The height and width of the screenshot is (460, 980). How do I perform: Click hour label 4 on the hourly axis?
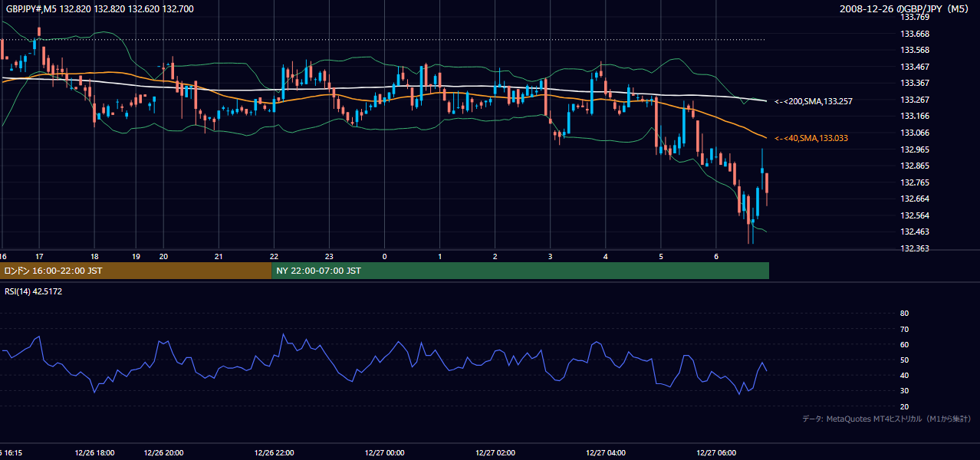605,256
